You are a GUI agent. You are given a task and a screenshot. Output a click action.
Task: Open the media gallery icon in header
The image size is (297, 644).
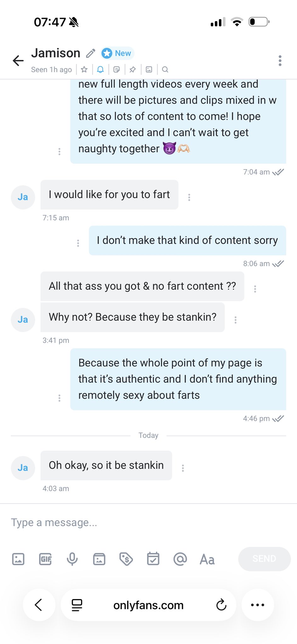149,69
